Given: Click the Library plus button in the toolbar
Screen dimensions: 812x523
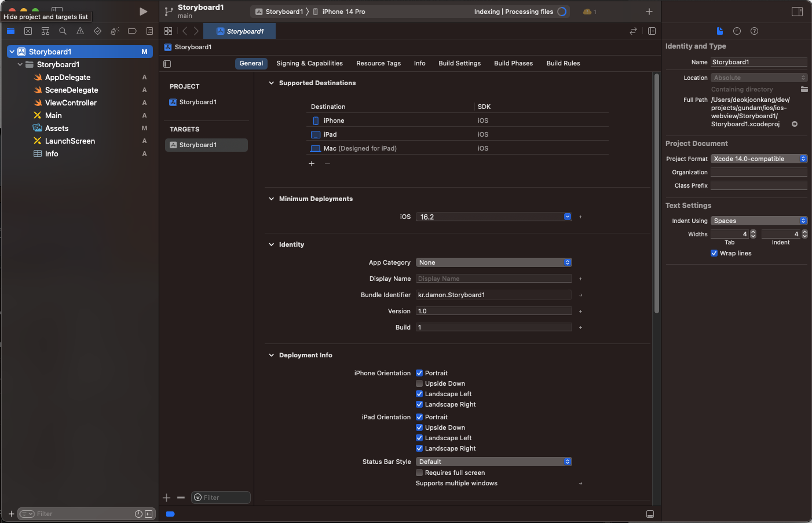Looking at the screenshot, I should [x=649, y=12].
